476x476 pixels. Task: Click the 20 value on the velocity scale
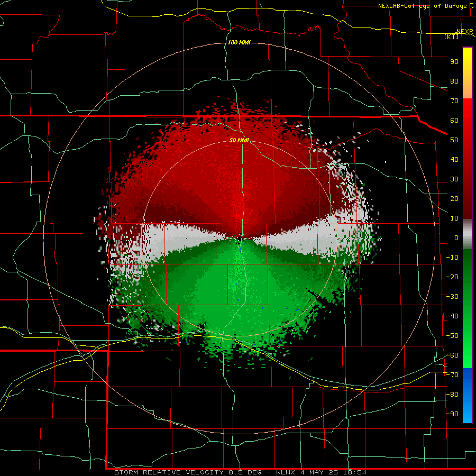[454, 199]
